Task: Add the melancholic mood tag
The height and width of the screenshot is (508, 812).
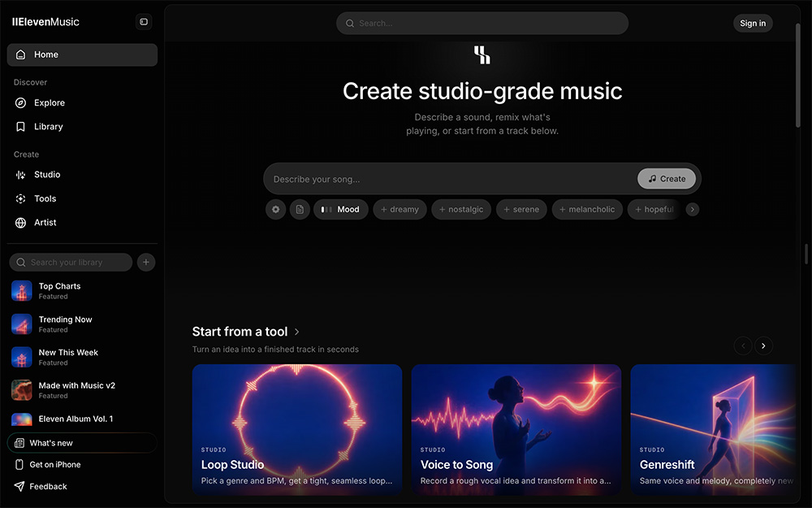Action: (587, 210)
